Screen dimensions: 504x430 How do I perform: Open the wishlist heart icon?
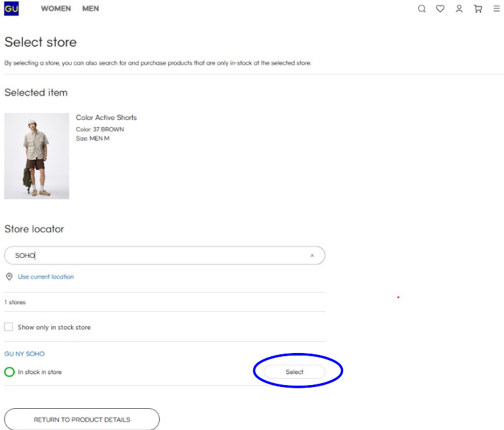440,9
